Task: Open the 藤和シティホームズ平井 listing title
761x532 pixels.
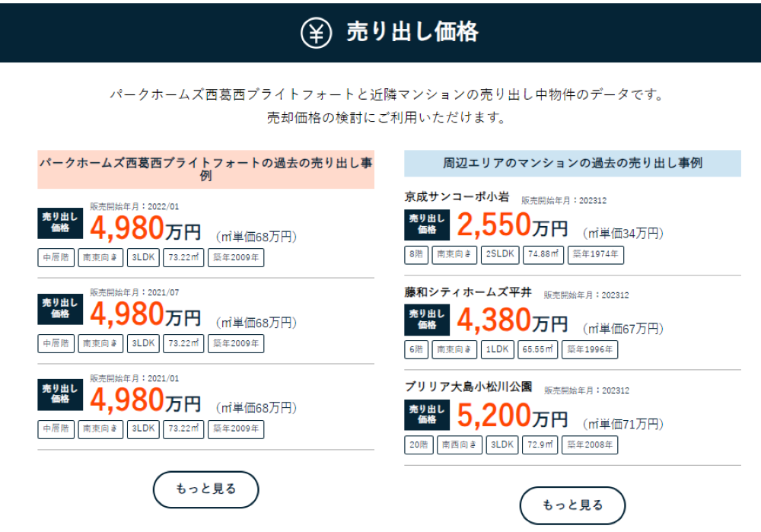Action: [x=468, y=292]
